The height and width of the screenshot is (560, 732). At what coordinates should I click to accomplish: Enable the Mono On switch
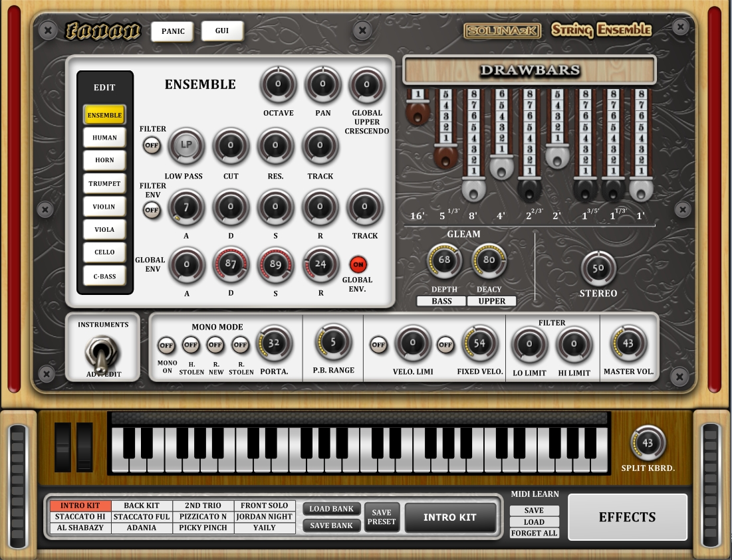[166, 345]
